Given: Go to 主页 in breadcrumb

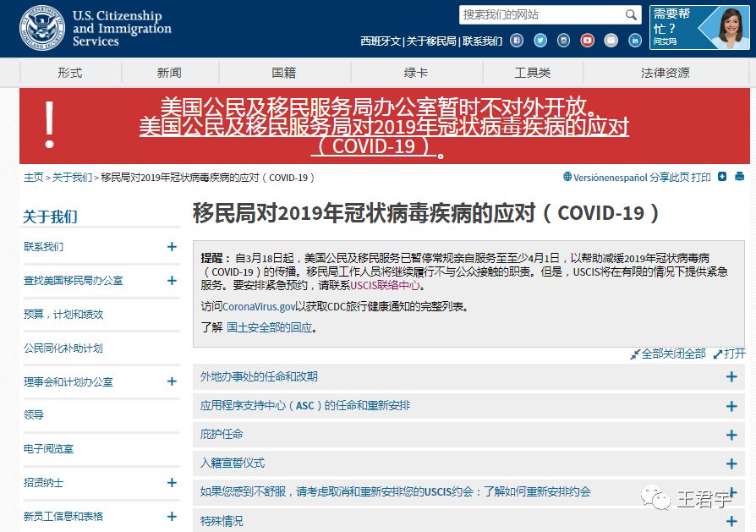Looking at the screenshot, I should click(33, 178).
